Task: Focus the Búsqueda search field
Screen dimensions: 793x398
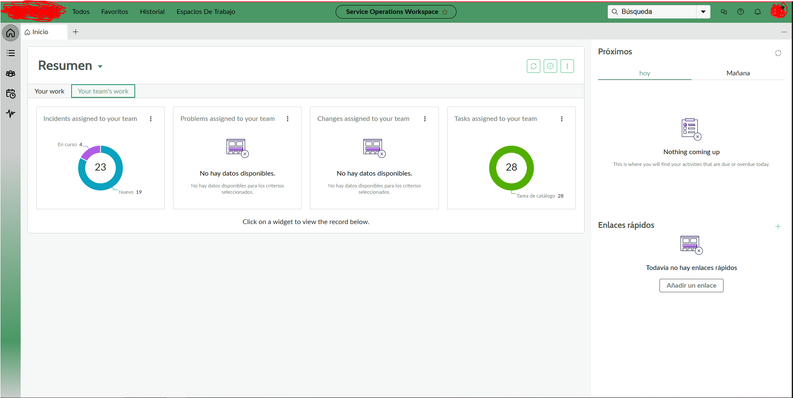Action: (x=652, y=12)
